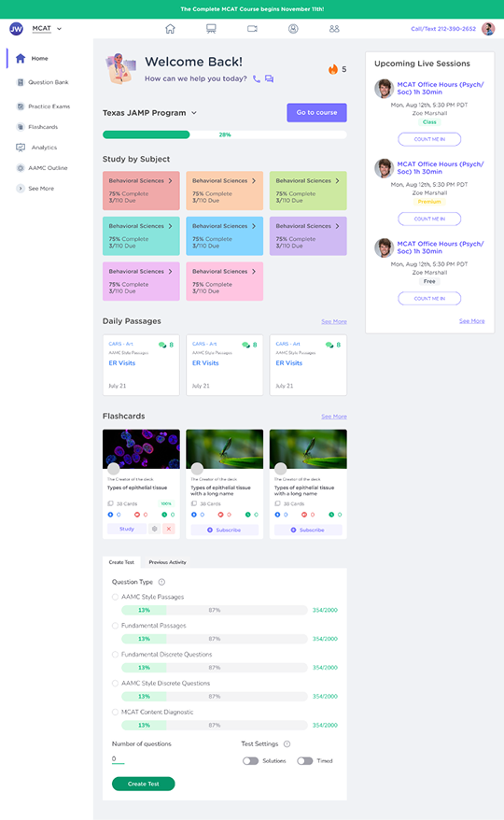Expand the Texas JAMP Program dropdown
This screenshot has width=504, height=820.
[x=194, y=113]
